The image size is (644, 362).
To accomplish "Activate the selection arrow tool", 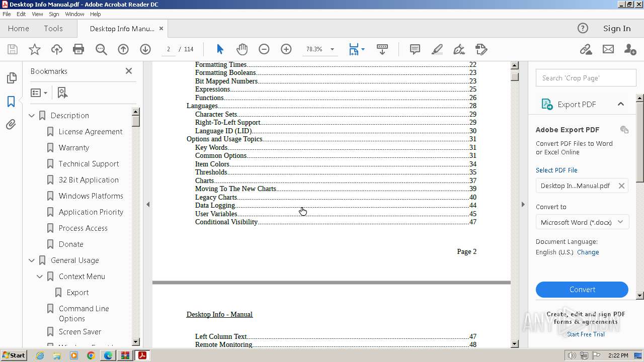I will (220, 49).
